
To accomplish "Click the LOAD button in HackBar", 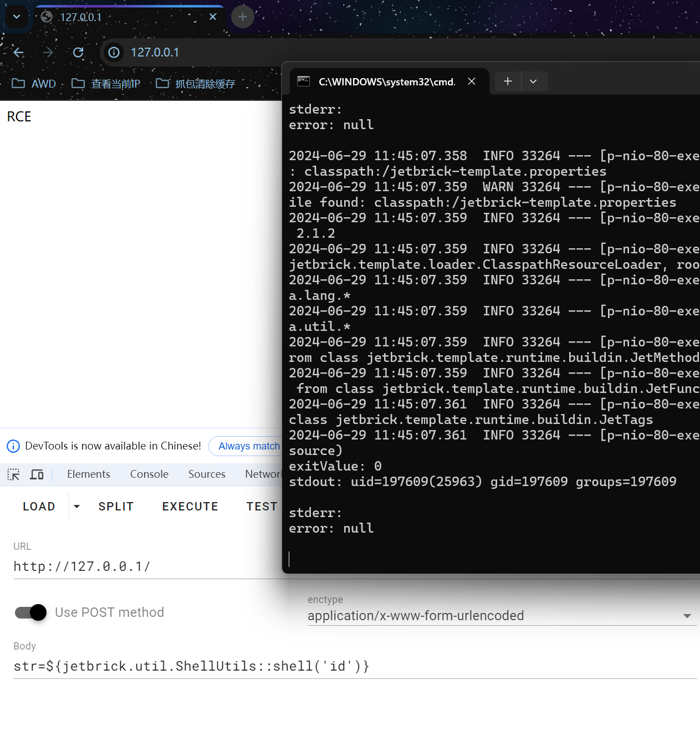I will (39, 507).
